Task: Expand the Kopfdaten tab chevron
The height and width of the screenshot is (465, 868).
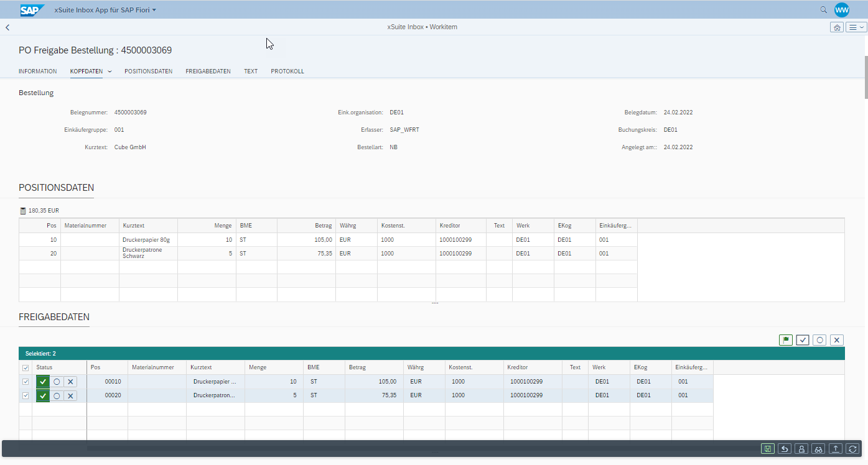Action: tap(110, 71)
